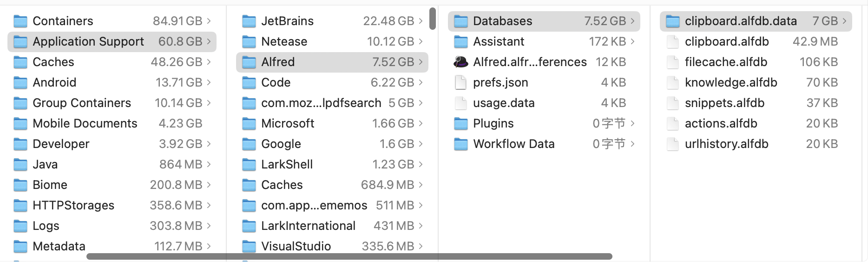The image size is (868, 269).
Task: Click the usage.data file icon
Action: coord(460,103)
